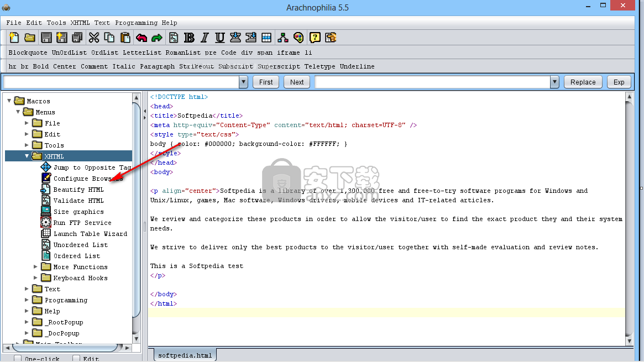Viewport: 644px width, 362px height.
Task: Switch to the softpedia.html tab
Action: tap(185, 355)
